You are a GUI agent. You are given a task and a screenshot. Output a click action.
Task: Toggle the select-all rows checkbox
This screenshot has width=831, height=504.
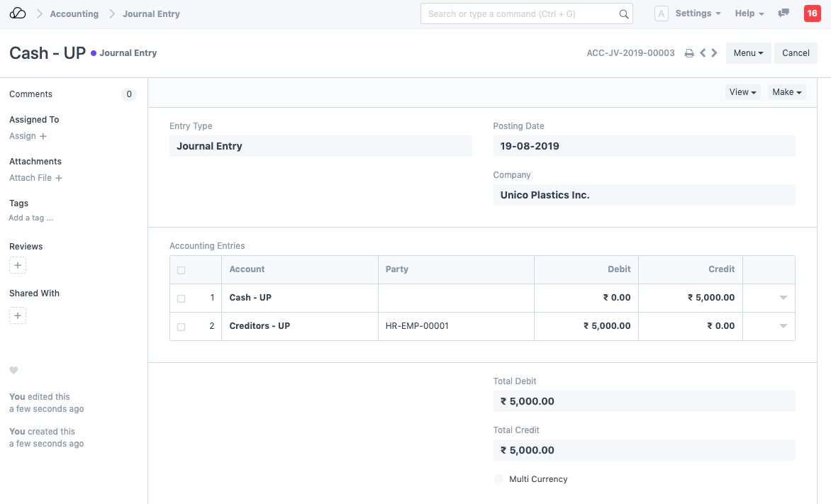coord(181,270)
